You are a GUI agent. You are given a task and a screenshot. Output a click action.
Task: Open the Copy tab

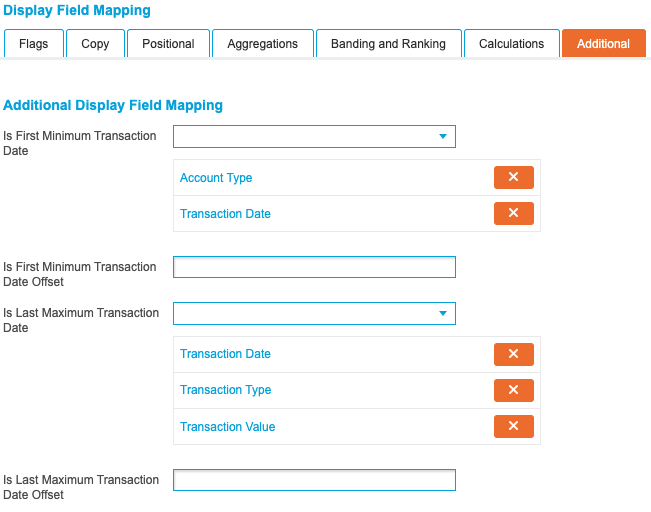click(x=95, y=43)
